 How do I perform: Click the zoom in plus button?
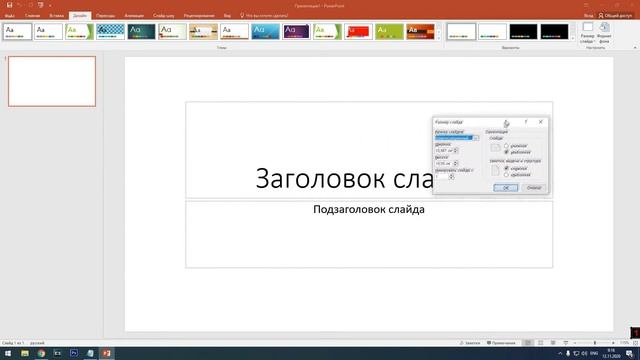point(613,343)
